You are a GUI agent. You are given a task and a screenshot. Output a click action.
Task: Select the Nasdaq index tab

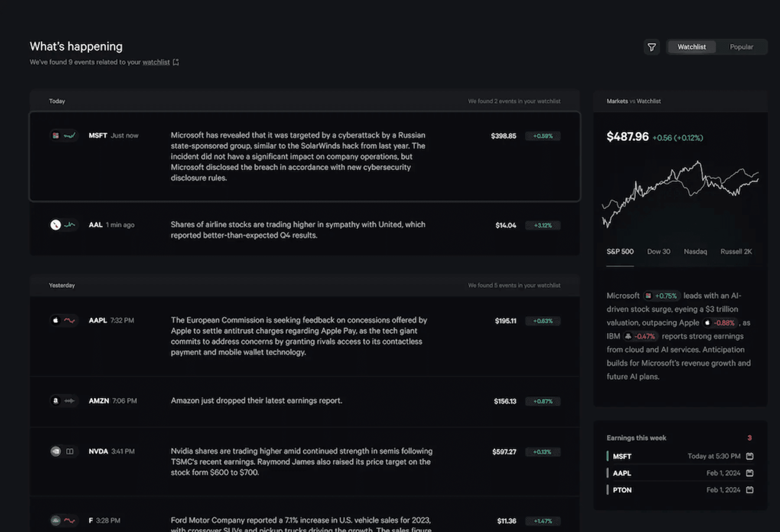coord(695,251)
